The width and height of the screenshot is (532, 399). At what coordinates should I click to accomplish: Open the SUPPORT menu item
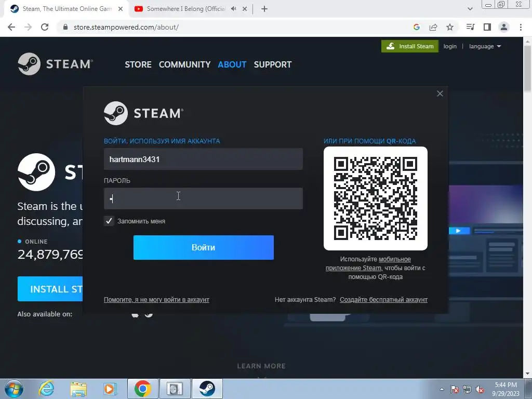click(273, 64)
